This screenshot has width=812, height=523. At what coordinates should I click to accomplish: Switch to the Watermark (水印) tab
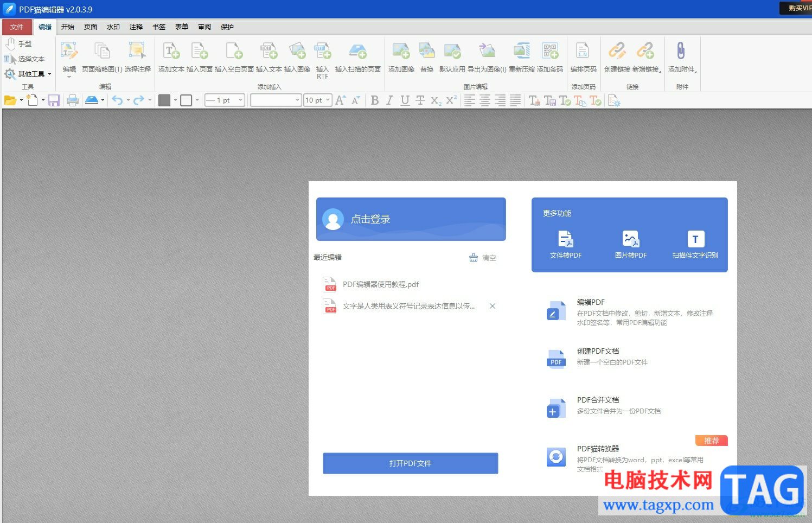click(x=113, y=27)
